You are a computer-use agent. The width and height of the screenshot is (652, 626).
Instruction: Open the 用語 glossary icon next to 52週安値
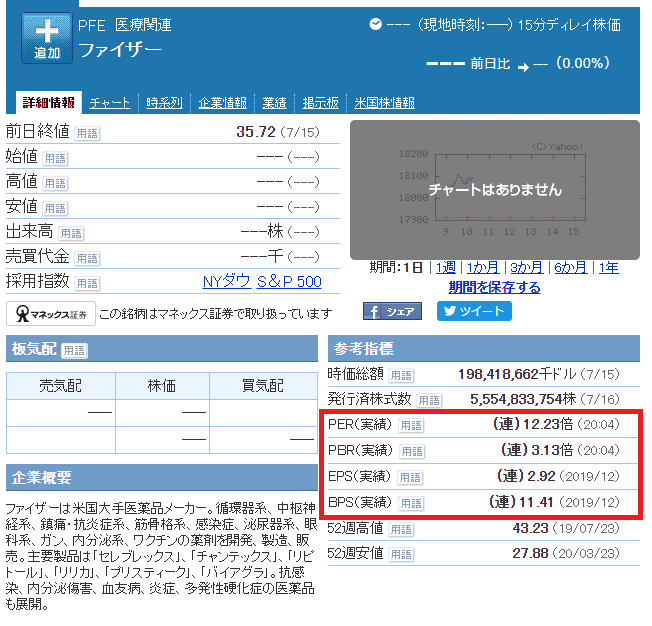[401, 554]
